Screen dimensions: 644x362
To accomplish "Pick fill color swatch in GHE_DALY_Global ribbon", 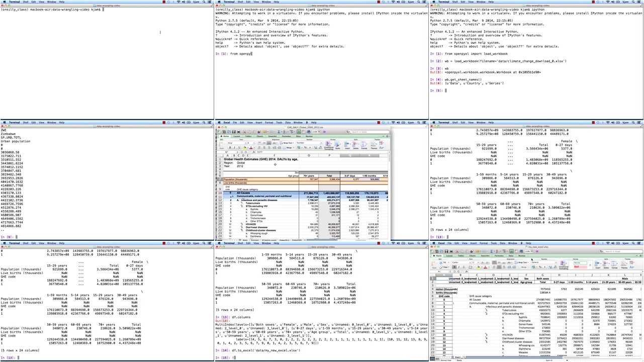I will point(245,147).
